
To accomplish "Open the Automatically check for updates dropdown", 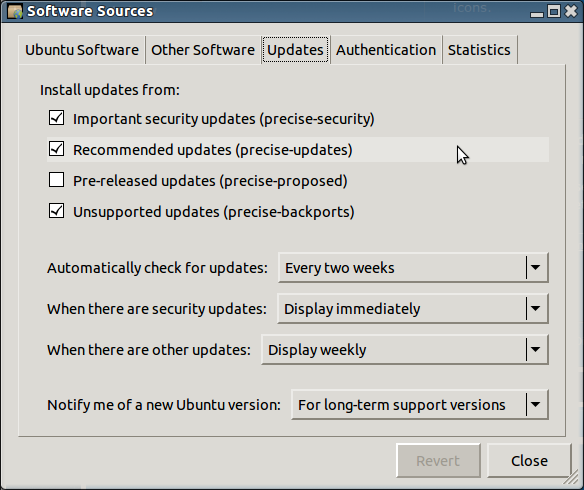I will (x=413, y=267).
